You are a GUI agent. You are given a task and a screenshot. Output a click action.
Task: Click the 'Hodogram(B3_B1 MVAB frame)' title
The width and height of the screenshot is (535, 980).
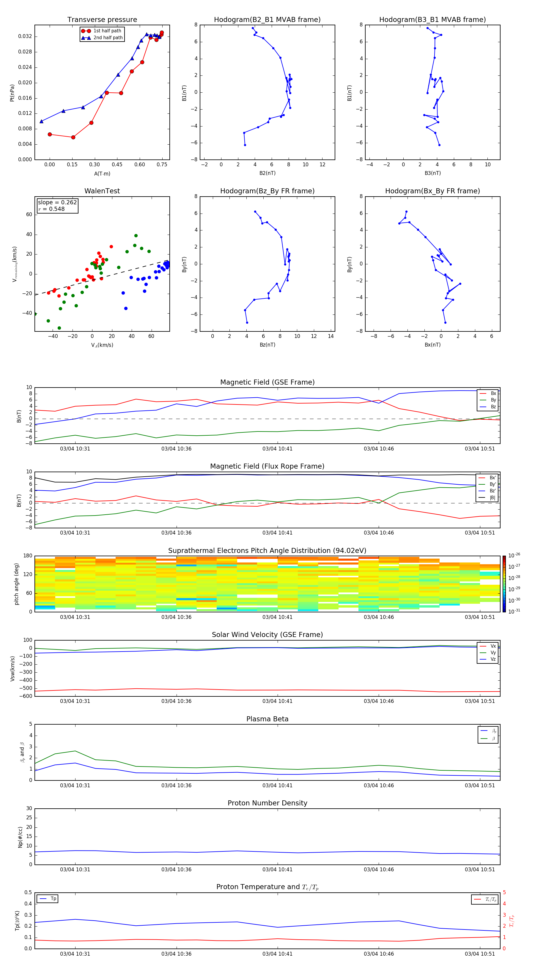click(432, 20)
